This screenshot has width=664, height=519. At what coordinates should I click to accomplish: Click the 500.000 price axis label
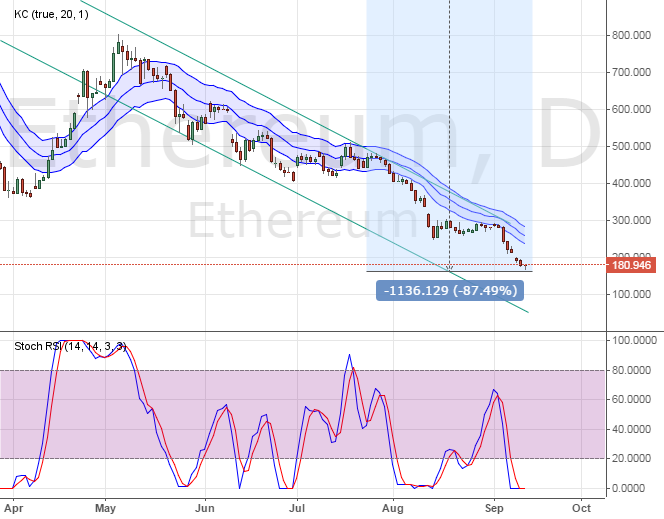point(631,146)
